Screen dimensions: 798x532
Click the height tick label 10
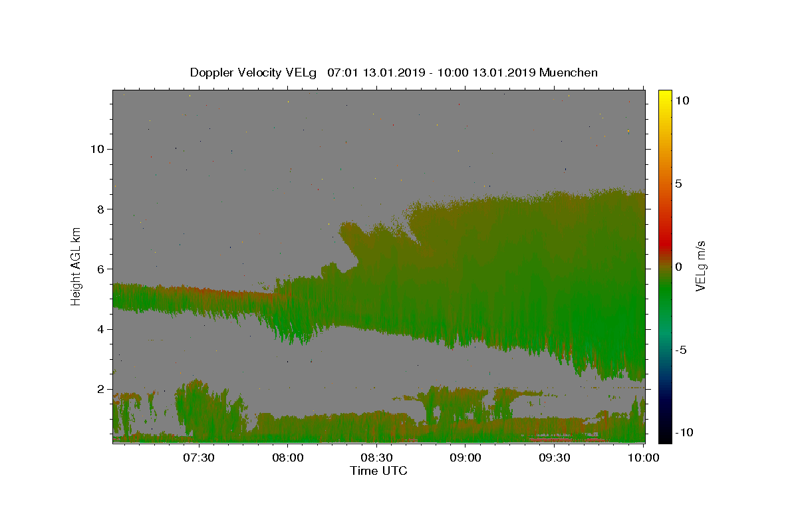98,149
